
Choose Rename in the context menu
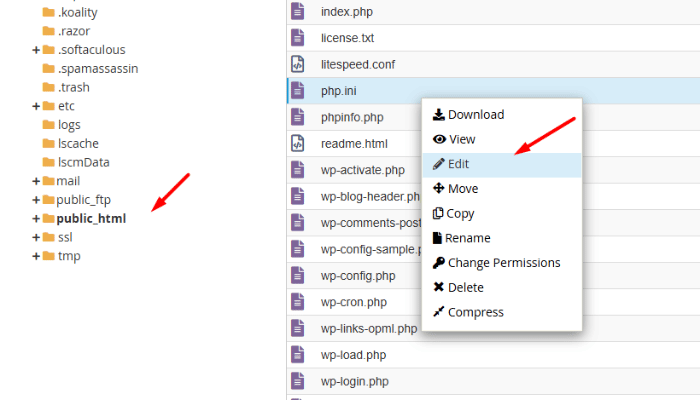coord(502,238)
